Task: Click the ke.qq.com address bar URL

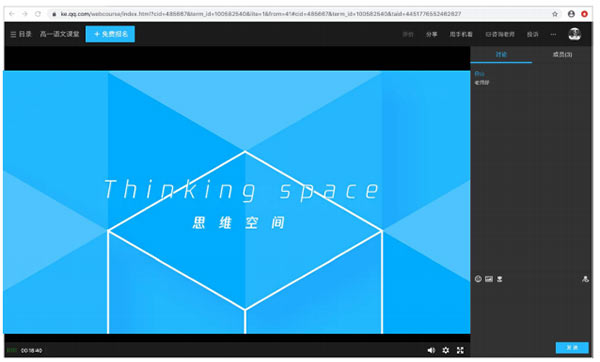Action: pyautogui.click(x=261, y=14)
